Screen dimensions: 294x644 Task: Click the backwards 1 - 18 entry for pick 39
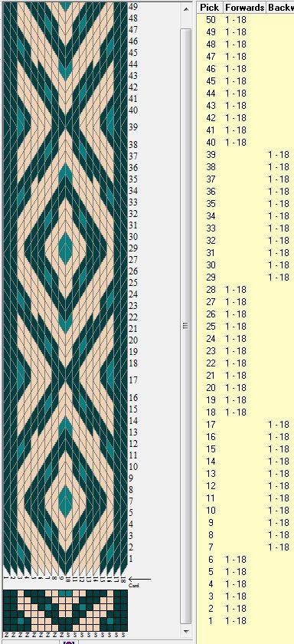point(279,154)
